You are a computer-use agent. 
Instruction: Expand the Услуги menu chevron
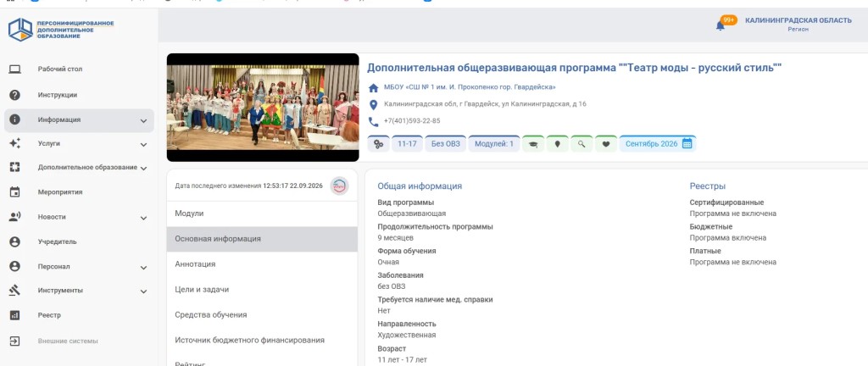point(143,144)
